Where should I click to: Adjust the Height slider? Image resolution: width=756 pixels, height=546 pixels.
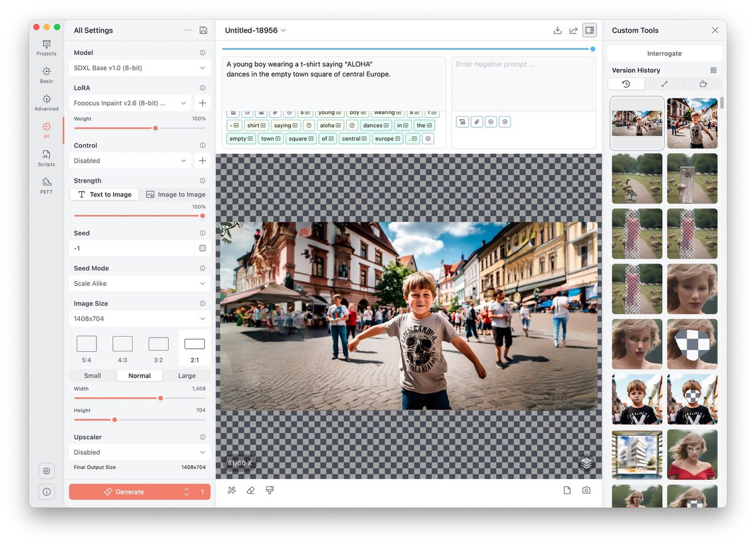139,419
